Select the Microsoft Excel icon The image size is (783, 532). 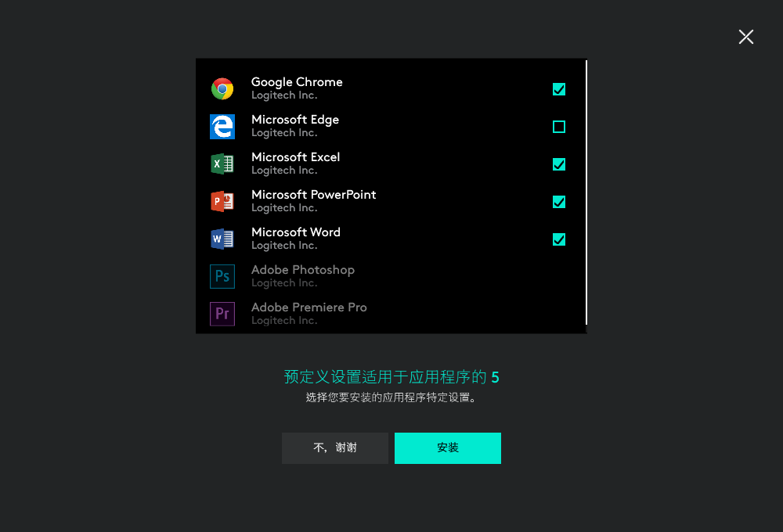click(222, 164)
